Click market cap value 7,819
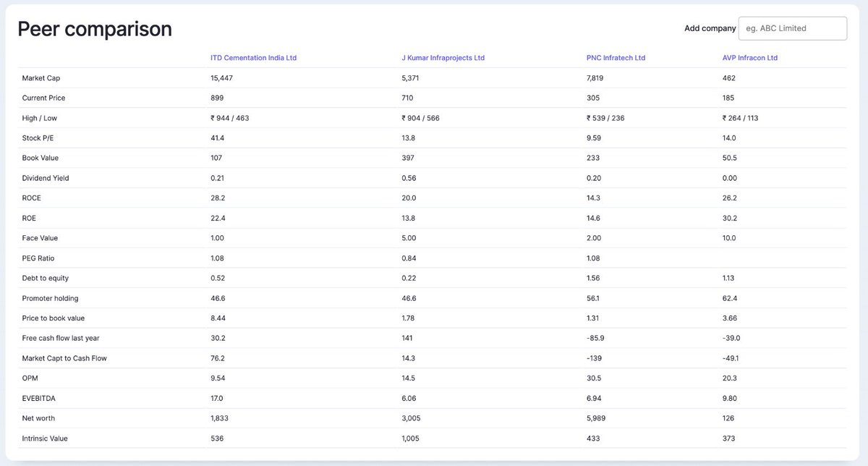The width and height of the screenshot is (868, 466). (x=595, y=78)
